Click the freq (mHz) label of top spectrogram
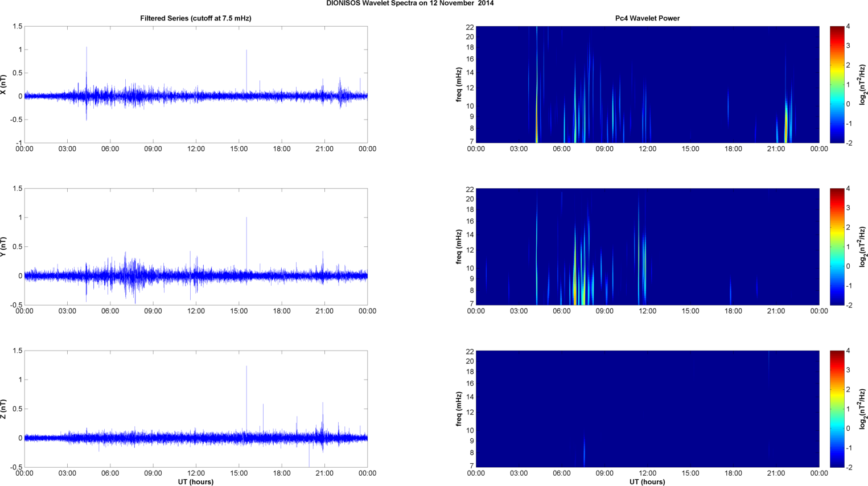Viewport: 868px width, 486px height. pyautogui.click(x=459, y=85)
